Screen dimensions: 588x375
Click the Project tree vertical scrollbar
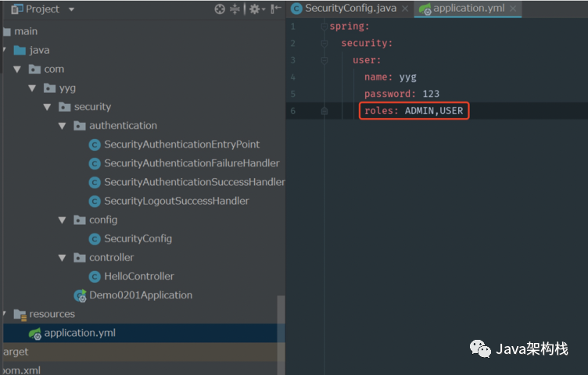coord(281,335)
